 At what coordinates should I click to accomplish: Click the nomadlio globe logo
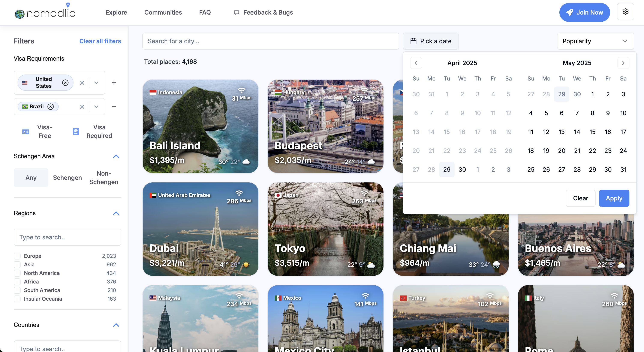19,14
